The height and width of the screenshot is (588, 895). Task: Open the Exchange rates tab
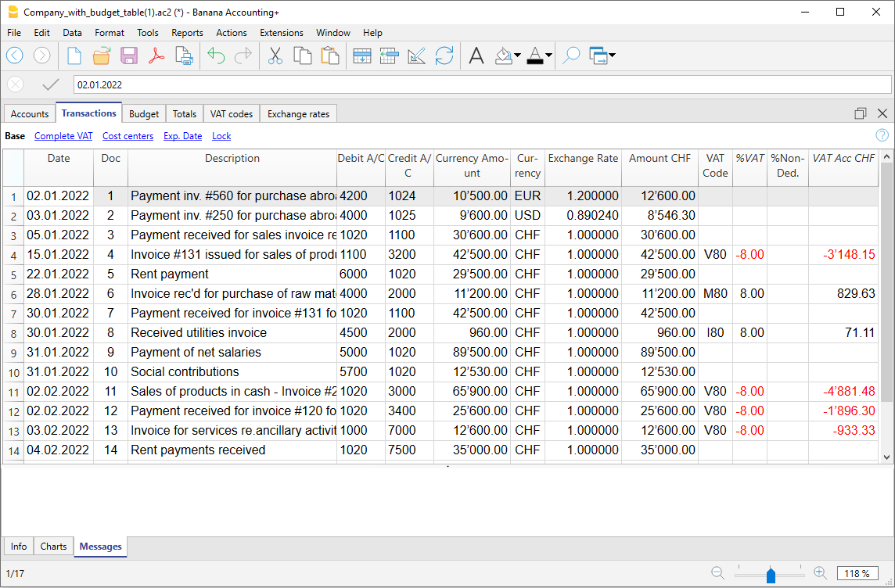click(299, 113)
